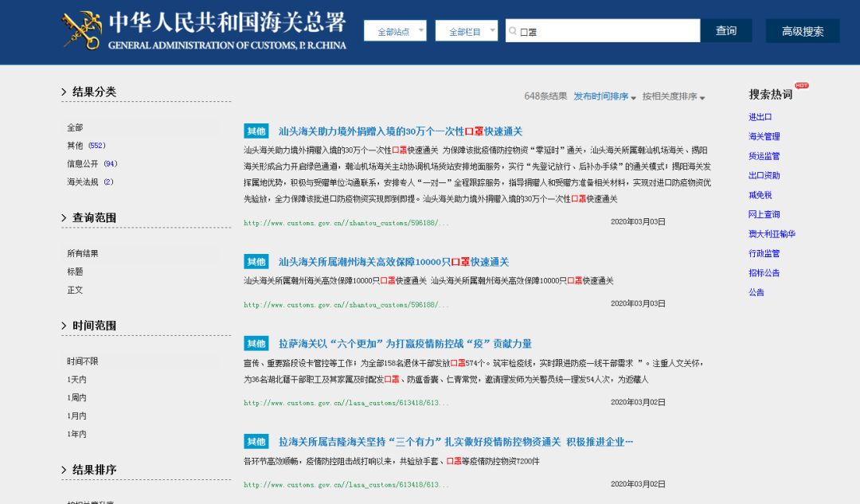Select 时间不限 time range
Image resolution: width=860 pixels, height=504 pixels.
[x=83, y=361]
